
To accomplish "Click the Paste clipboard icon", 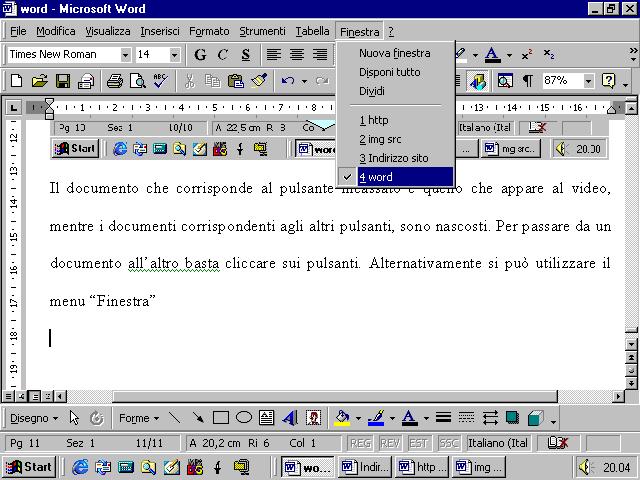I will click(x=236, y=81).
